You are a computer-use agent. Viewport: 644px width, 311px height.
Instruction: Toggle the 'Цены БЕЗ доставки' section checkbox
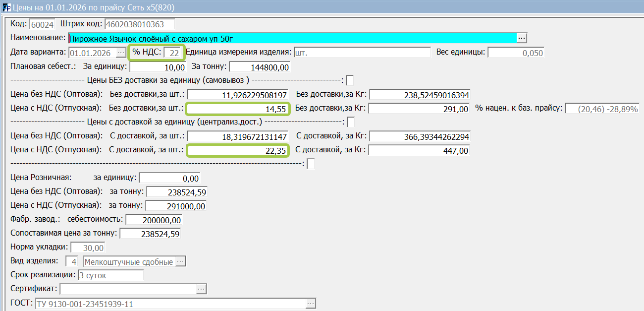(350, 80)
